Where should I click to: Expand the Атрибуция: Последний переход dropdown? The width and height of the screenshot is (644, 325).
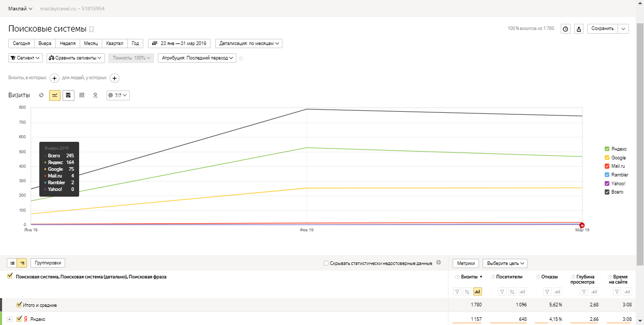(197, 58)
